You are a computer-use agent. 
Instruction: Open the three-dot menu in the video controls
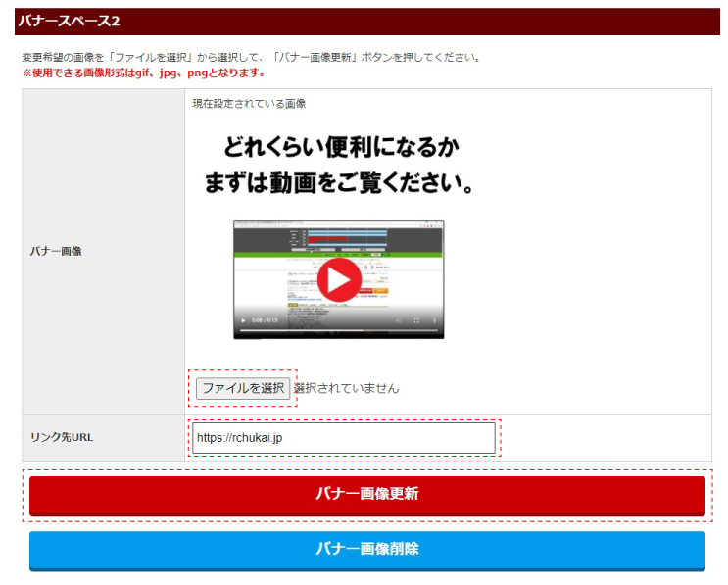point(434,320)
